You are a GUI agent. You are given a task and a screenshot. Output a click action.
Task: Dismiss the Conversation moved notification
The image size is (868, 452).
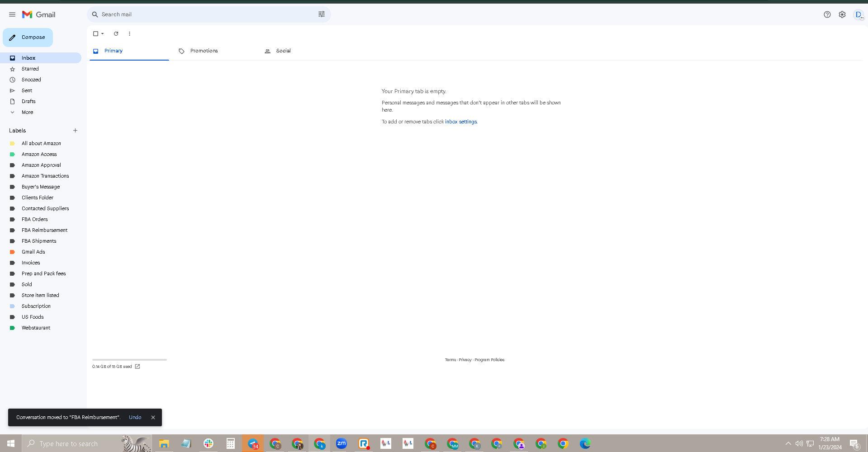click(x=153, y=417)
